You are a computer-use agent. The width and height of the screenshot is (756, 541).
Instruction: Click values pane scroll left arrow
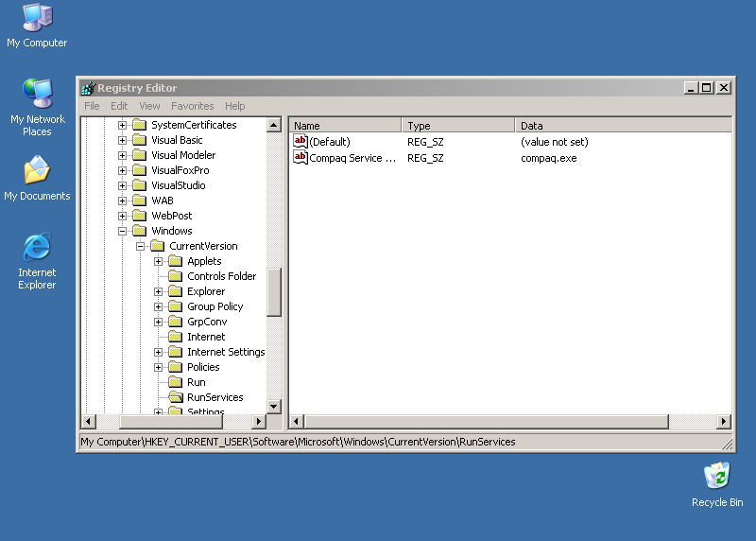tap(297, 421)
